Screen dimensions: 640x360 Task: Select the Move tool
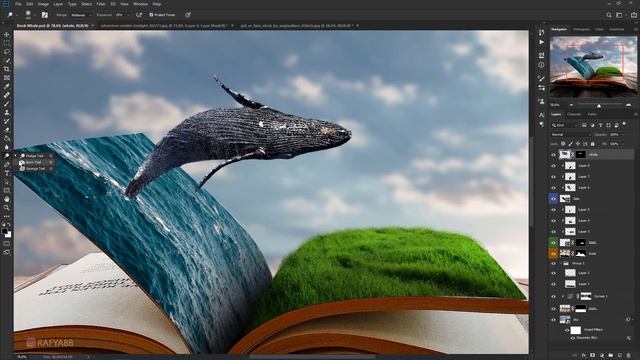pyautogui.click(x=7, y=35)
